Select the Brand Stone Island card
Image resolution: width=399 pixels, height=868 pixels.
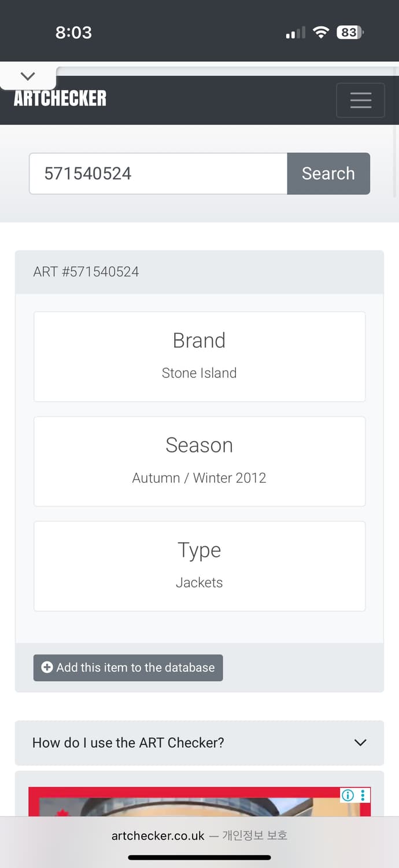pos(199,356)
